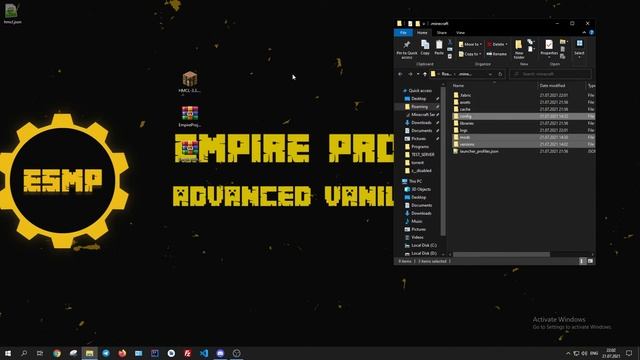The image size is (640, 360).
Task: Open the File menu tab
Action: pyautogui.click(x=403, y=33)
